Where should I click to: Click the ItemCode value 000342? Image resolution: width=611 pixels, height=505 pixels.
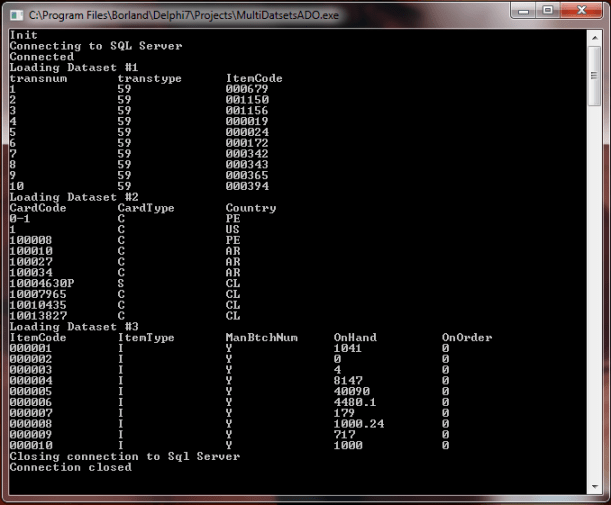click(247, 154)
